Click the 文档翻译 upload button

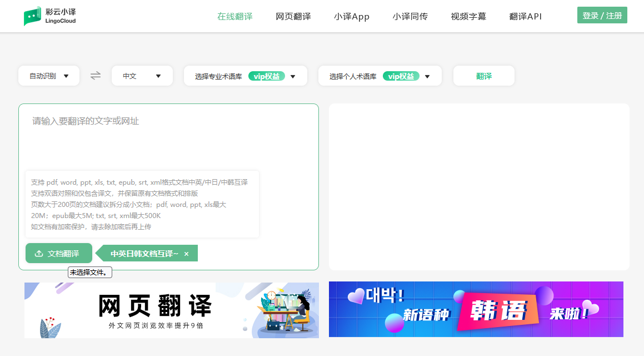(59, 253)
